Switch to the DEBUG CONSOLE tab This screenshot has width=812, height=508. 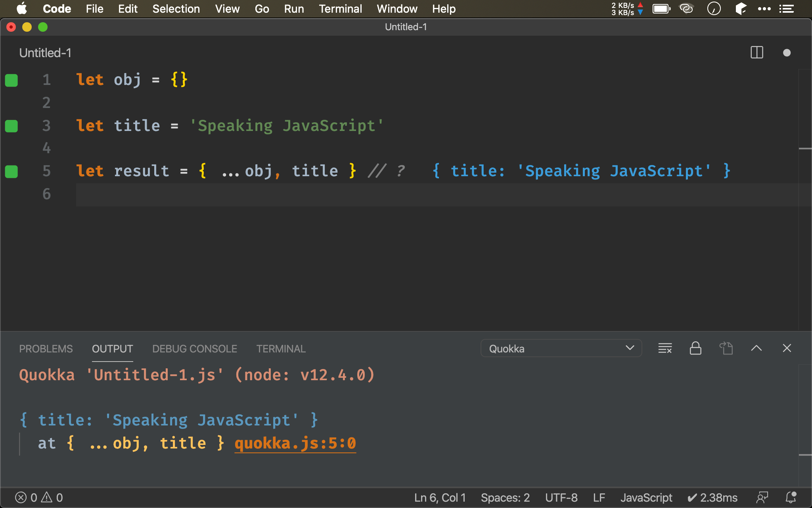(194, 348)
